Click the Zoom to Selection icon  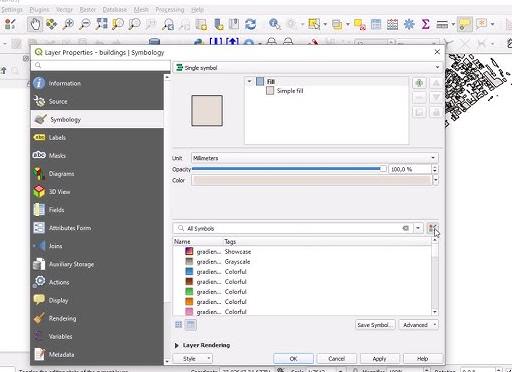[x=118, y=24]
